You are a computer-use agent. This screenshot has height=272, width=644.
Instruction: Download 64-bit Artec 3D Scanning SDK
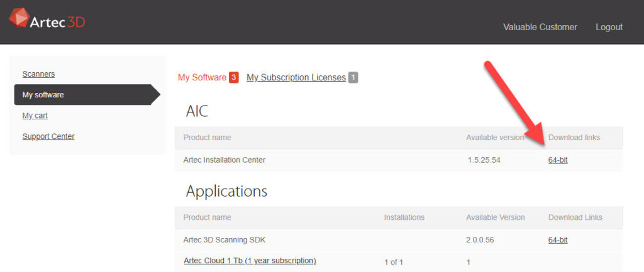point(558,240)
